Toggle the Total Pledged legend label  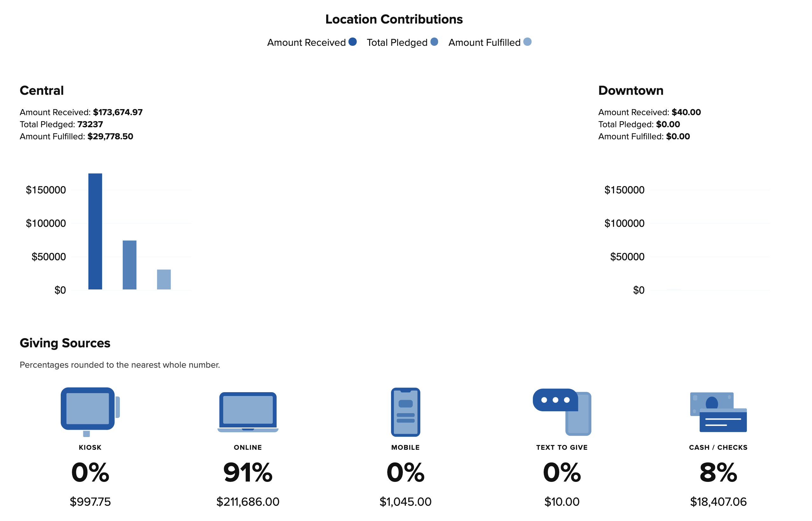tap(397, 43)
